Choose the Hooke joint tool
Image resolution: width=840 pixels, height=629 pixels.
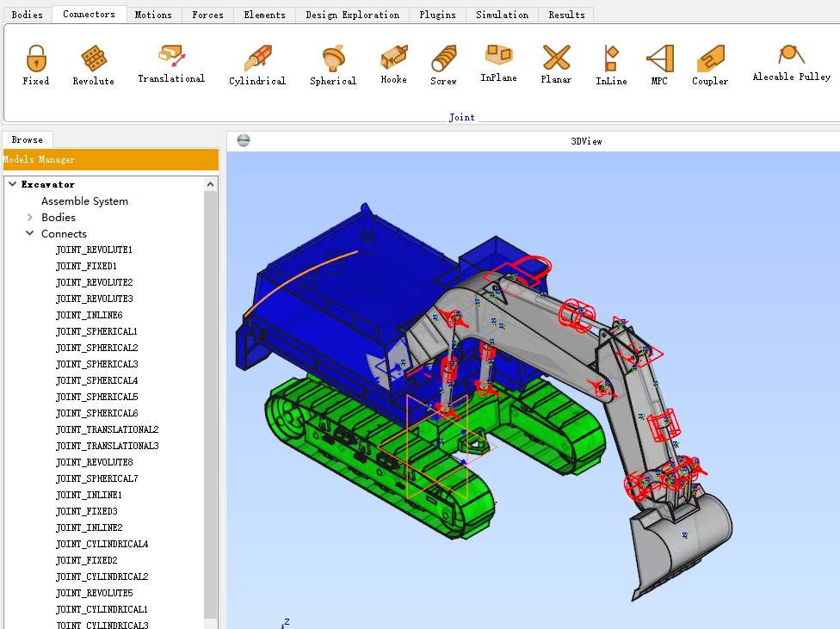click(x=394, y=65)
